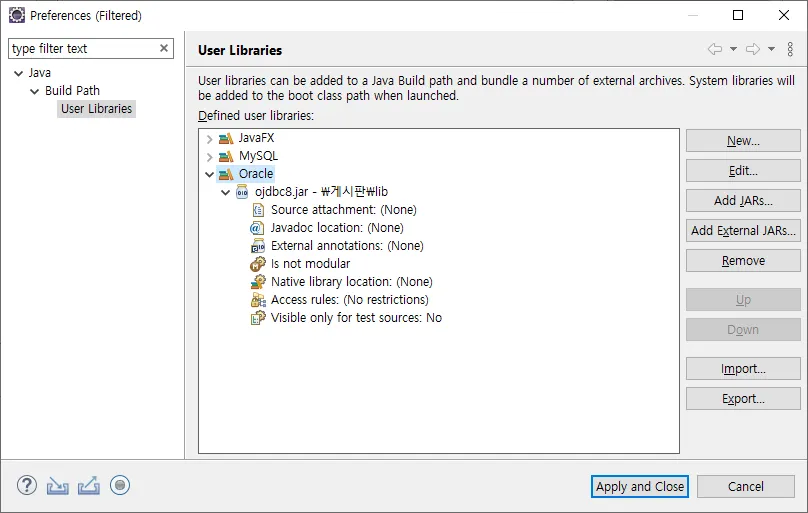Click the Oomph preference recorder icon
Image resolution: width=808 pixels, height=513 pixels.
(120, 486)
